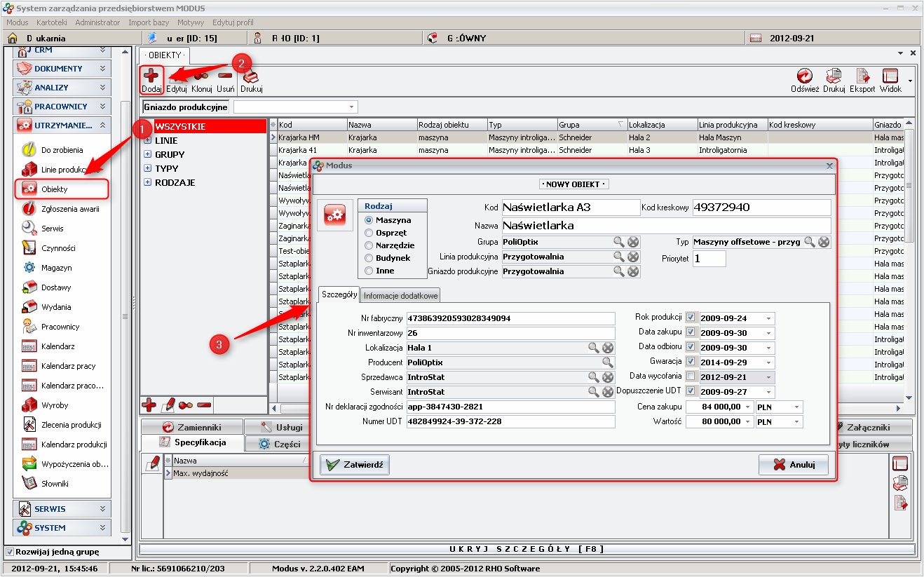Image resolution: width=924 pixels, height=577 pixels.
Task: Click search magnifier next to Grupa field
Action: click(618, 242)
